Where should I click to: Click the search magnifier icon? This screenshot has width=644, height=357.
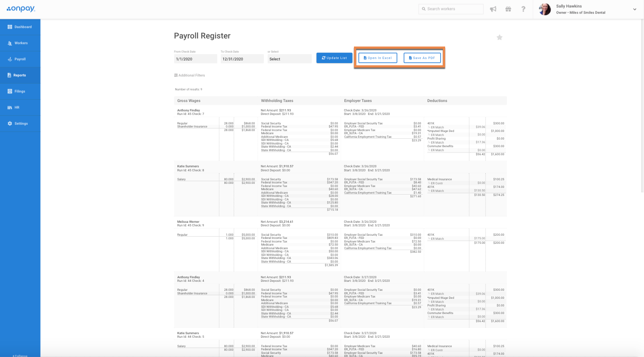(424, 9)
